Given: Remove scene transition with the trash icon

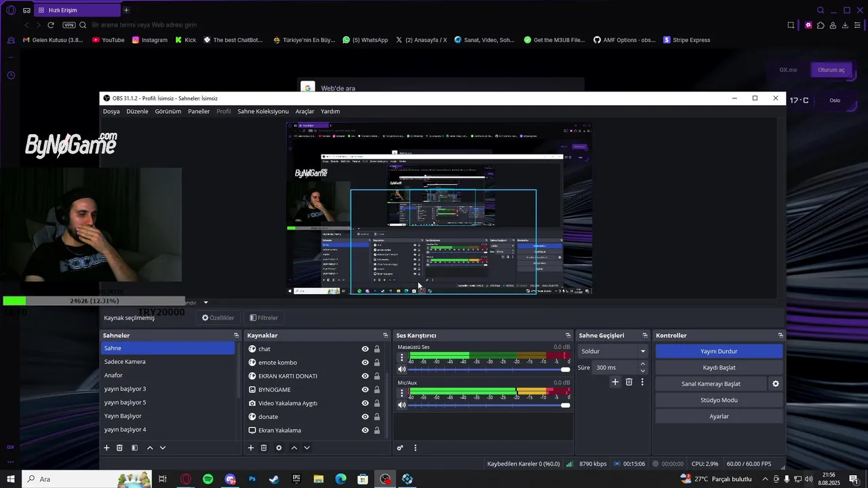Looking at the screenshot, I should point(629,382).
